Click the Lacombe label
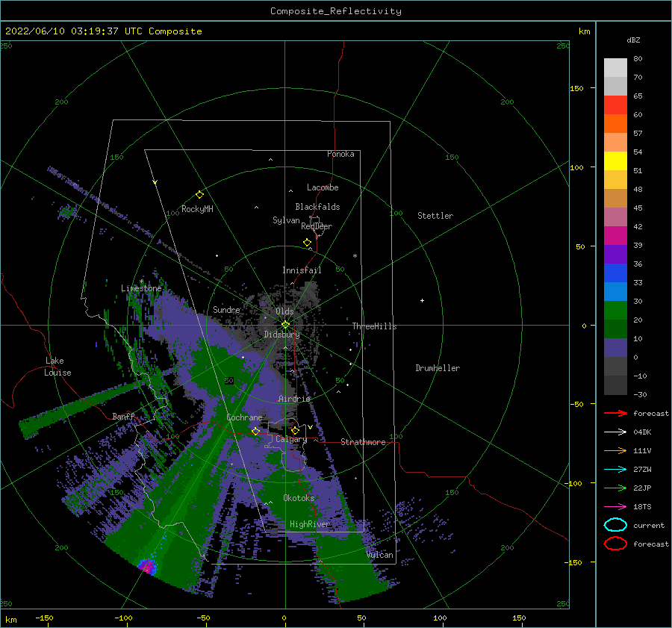 [323, 187]
